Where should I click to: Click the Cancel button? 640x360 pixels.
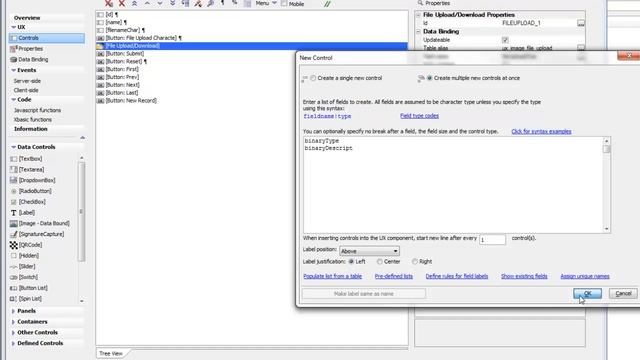click(623, 293)
